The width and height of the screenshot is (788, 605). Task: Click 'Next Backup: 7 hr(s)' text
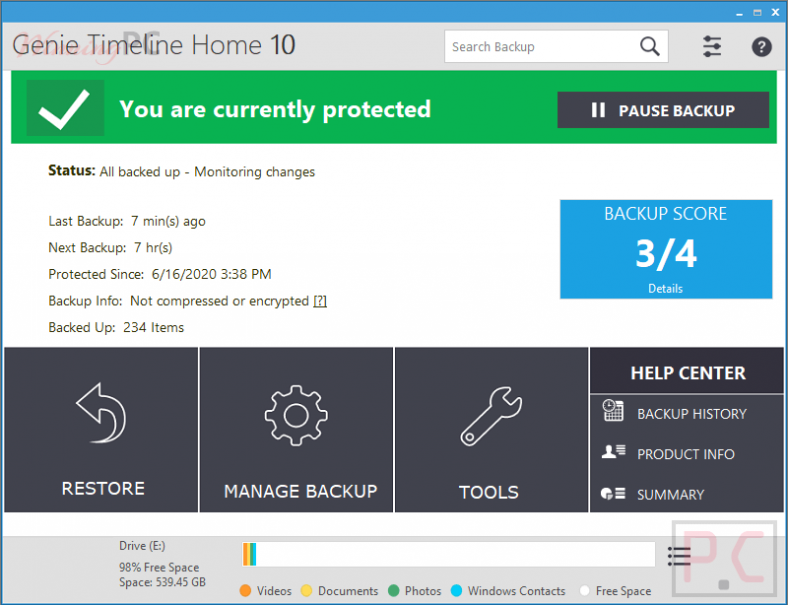[x=111, y=248]
